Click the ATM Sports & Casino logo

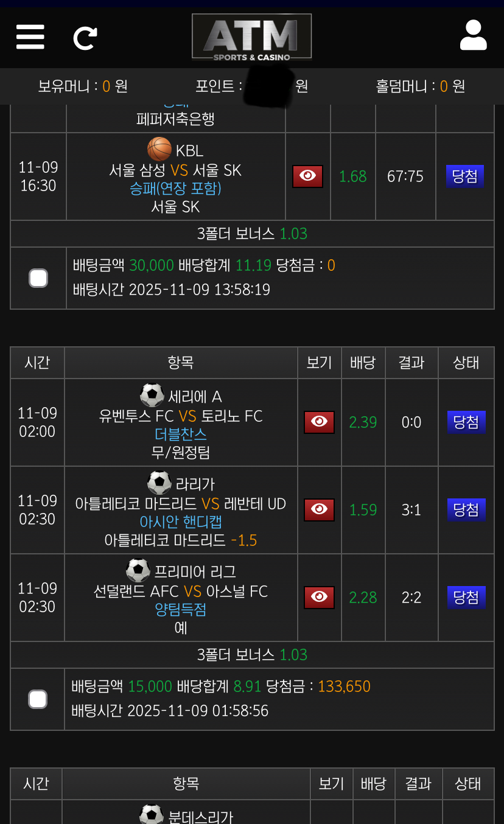click(251, 38)
